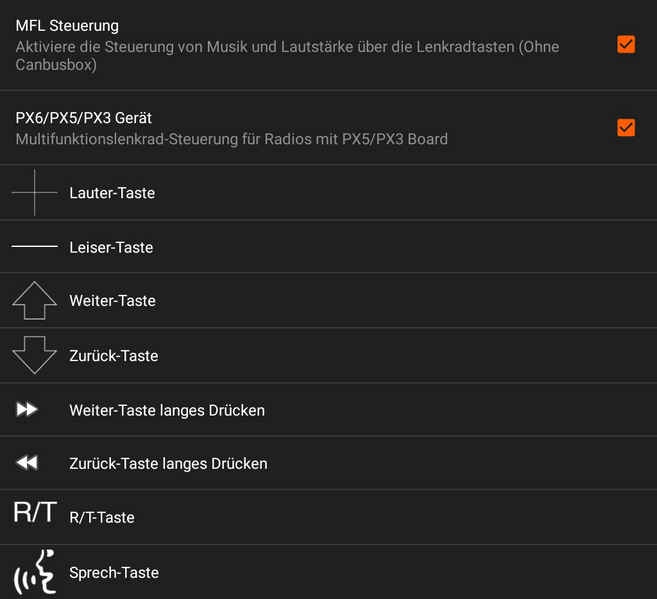Choose the Sprech-Taste label

coord(114,573)
